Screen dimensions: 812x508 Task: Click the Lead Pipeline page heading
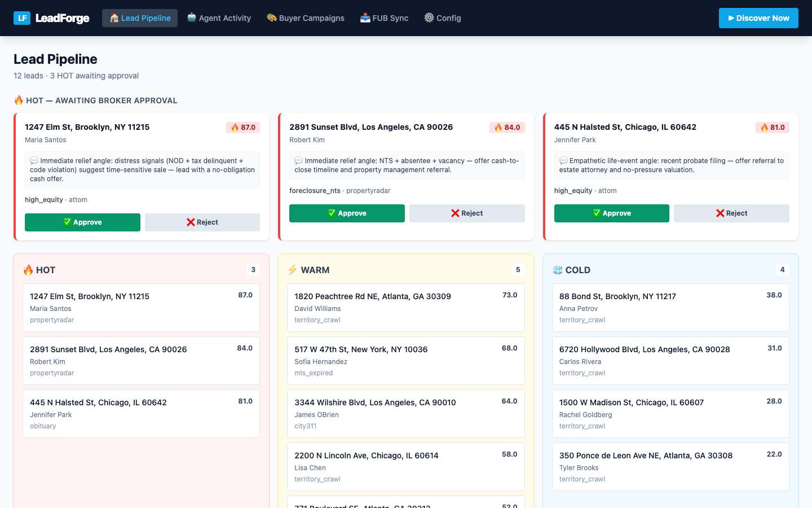(x=55, y=59)
